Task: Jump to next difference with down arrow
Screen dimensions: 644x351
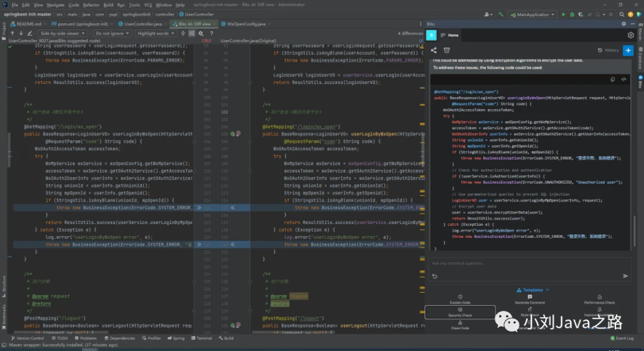Action: point(20,33)
